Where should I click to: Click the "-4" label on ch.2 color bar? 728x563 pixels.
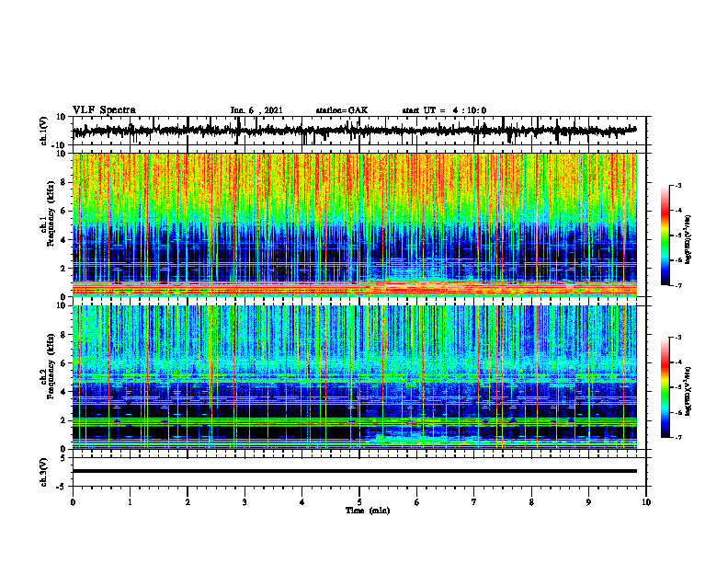[678, 362]
